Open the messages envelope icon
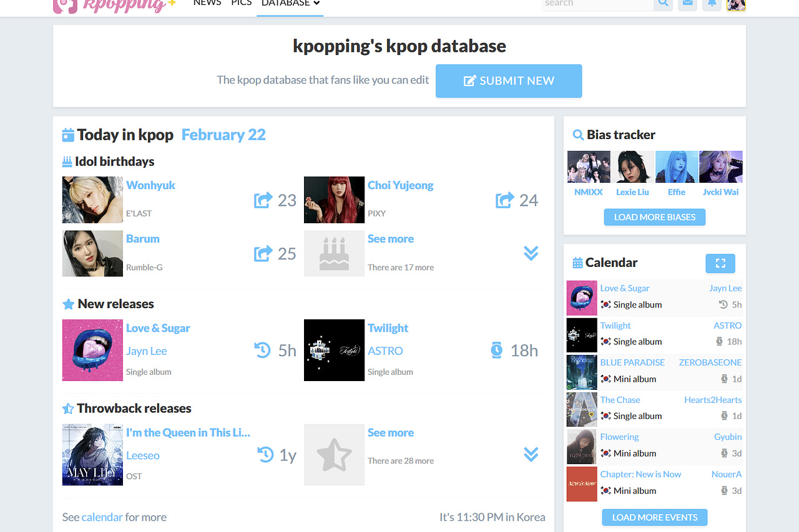Screen dimensions: 799x532 [687, 4]
